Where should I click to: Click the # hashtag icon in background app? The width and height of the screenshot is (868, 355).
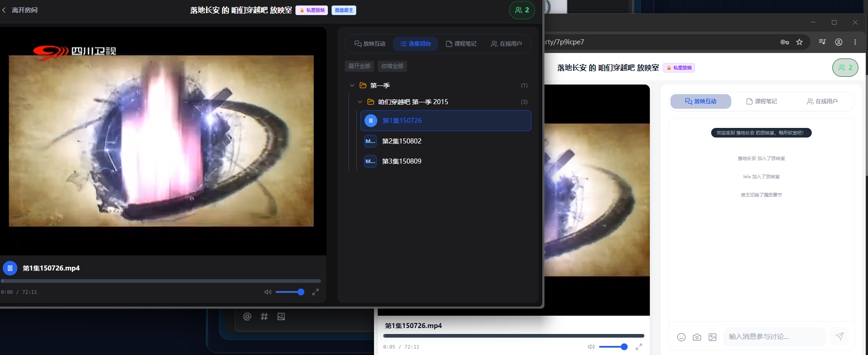[x=264, y=317]
